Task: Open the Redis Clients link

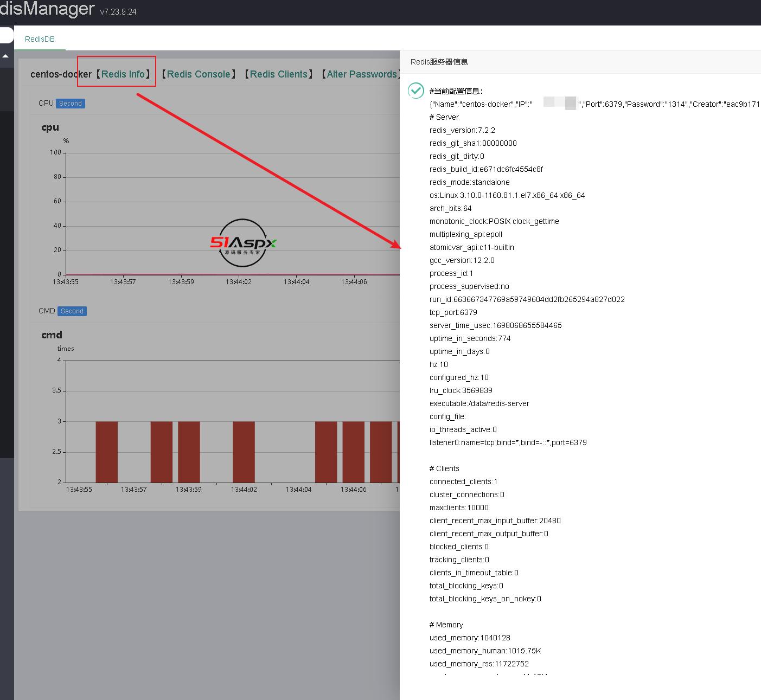Action: [279, 74]
